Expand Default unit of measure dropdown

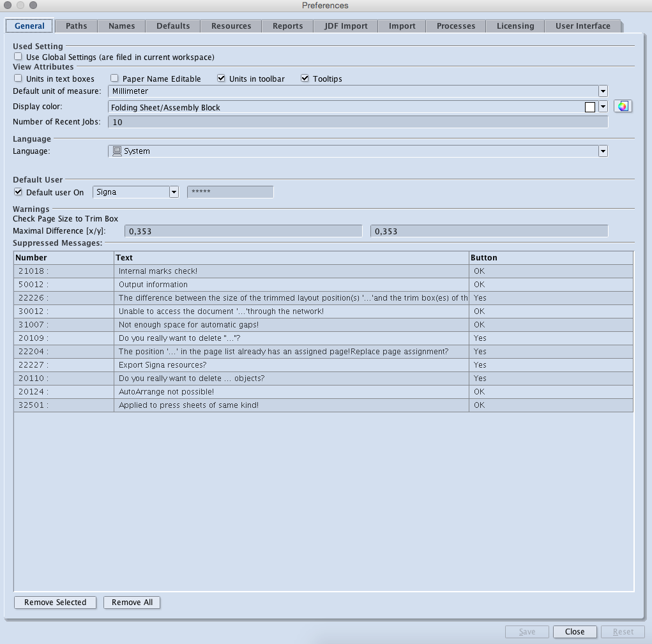click(603, 91)
